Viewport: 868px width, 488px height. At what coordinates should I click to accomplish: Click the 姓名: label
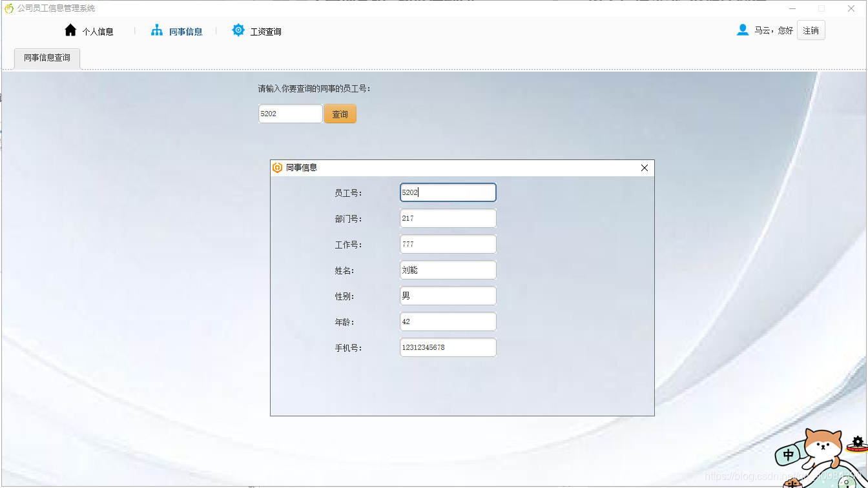coord(344,270)
